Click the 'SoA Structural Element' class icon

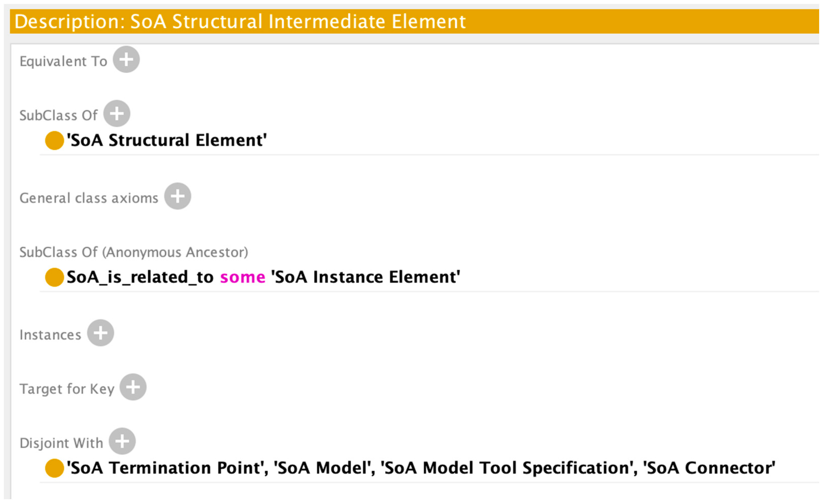[55, 140]
